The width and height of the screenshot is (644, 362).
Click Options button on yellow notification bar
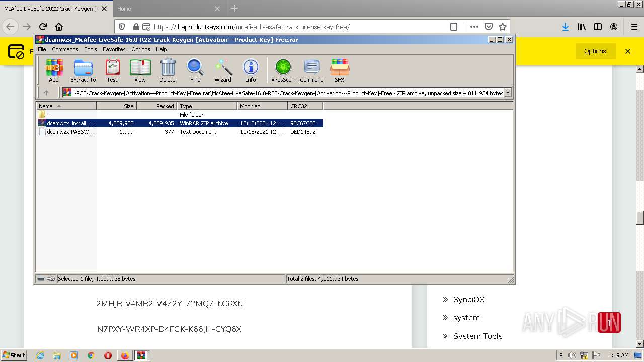pos(595,51)
